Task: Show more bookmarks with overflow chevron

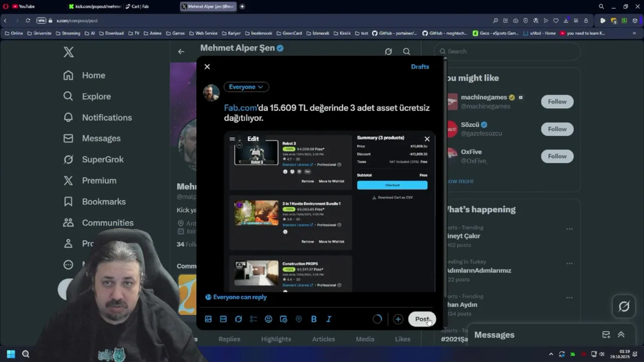Action: [x=634, y=33]
